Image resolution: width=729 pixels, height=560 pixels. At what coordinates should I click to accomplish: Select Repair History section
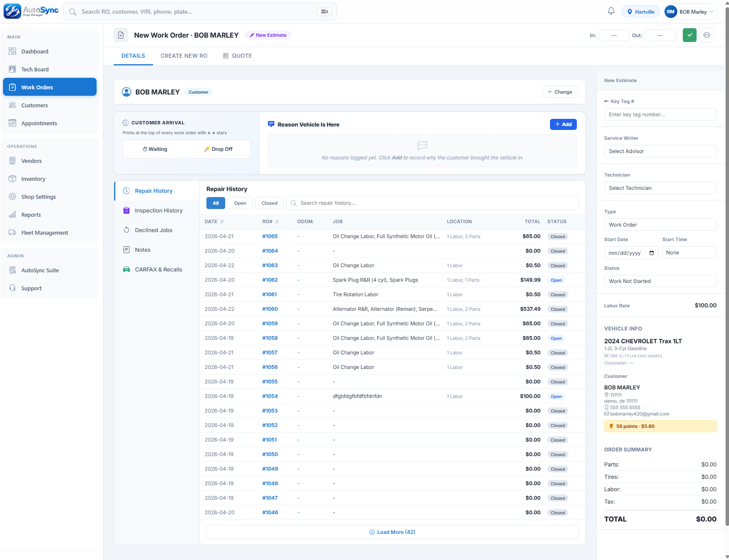pyautogui.click(x=157, y=191)
